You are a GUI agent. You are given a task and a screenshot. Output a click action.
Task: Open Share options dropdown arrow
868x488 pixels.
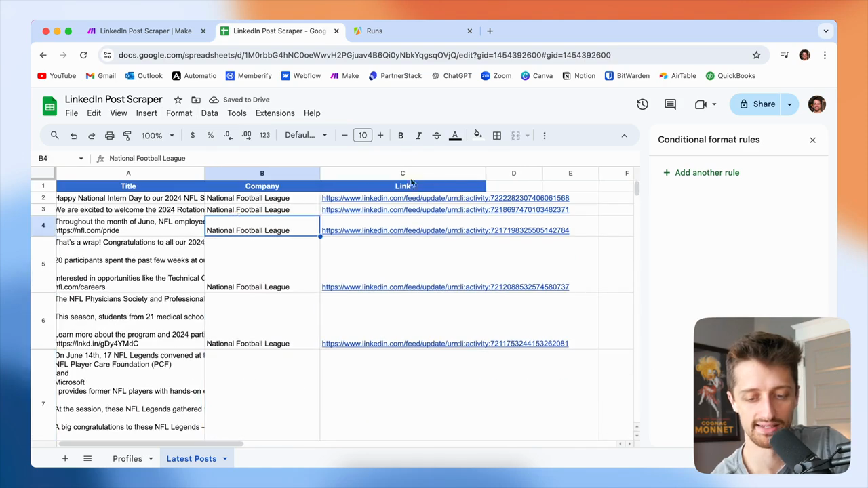pos(789,104)
